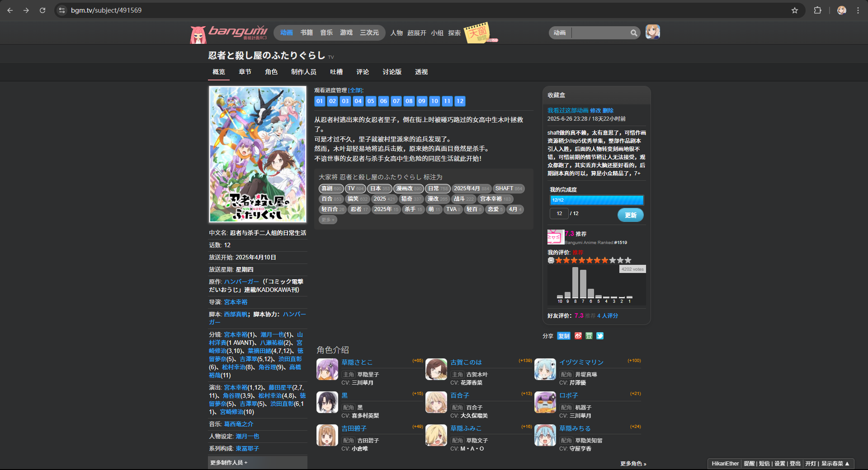Click 删除 in the collection box
Screen dimensions: 868x470
click(x=608, y=110)
